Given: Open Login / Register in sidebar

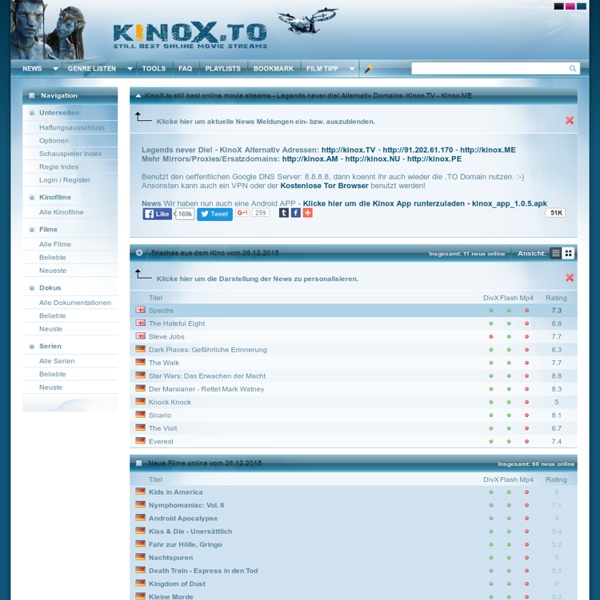Looking at the screenshot, I should [x=64, y=180].
